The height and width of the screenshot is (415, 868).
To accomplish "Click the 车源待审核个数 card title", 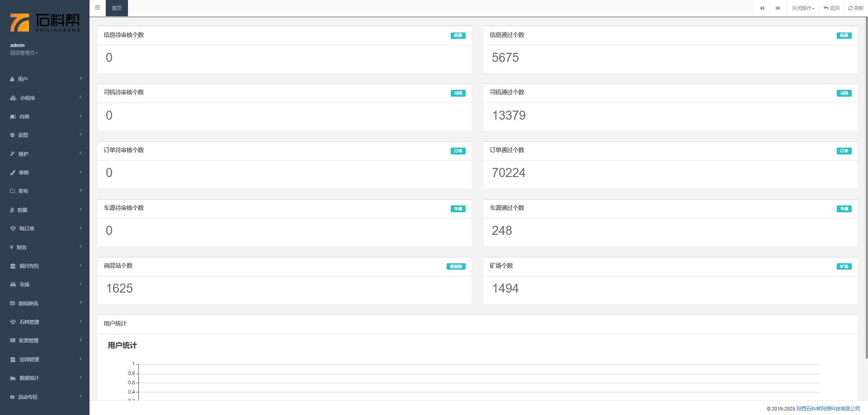I will pos(124,208).
